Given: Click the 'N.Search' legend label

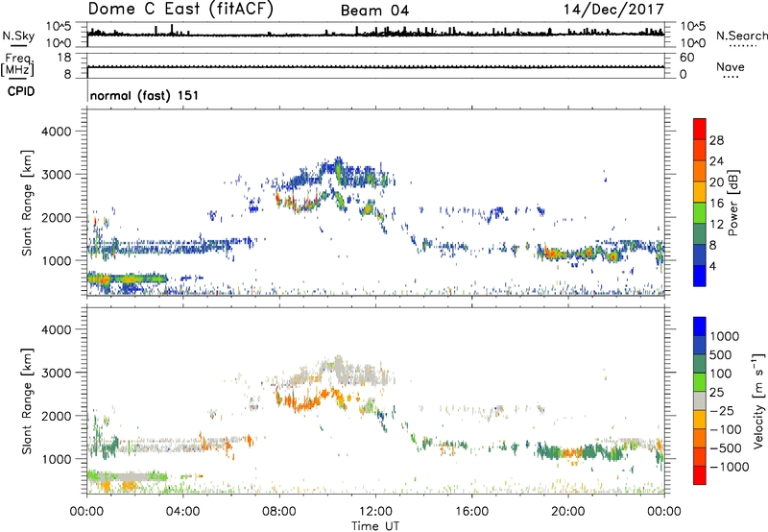Looking at the screenshot, I should coord(741,36).
